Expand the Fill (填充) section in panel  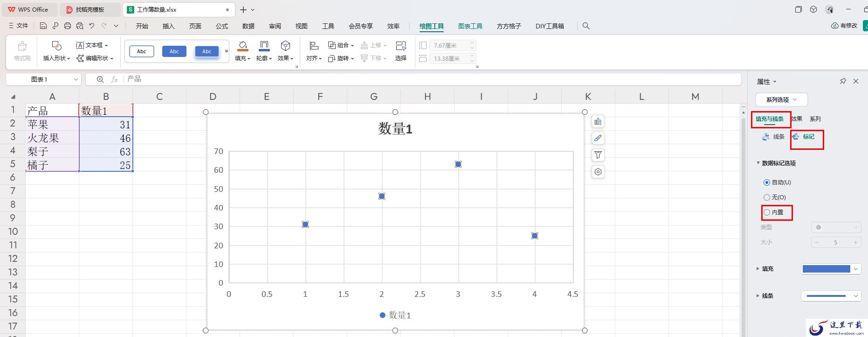[x=758, y=269]
